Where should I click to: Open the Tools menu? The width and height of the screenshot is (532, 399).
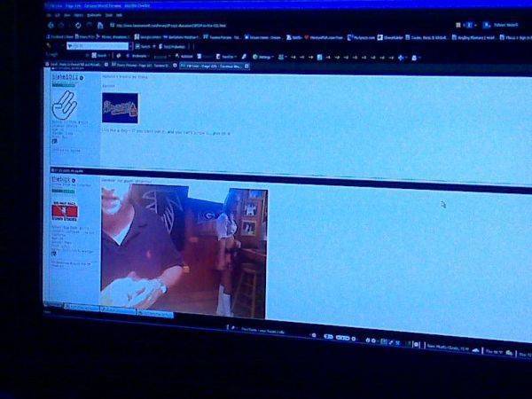pyautogui.click(x=109, y=15)
